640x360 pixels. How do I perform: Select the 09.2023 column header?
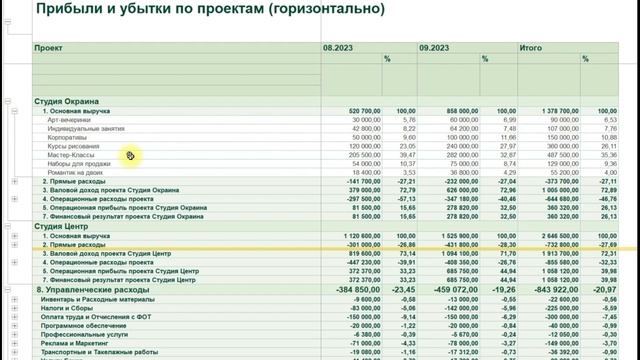click(x=467, y=48)
